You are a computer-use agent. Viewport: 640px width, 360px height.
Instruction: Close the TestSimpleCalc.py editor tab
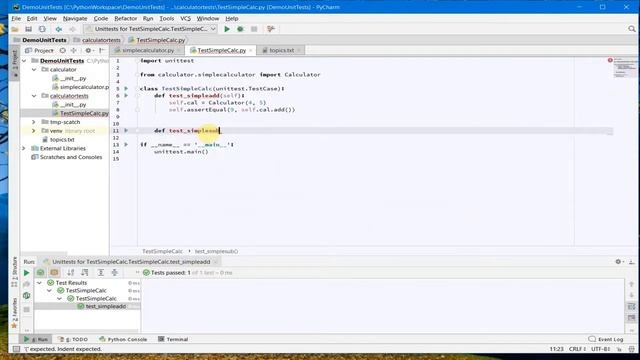point(251,50)
